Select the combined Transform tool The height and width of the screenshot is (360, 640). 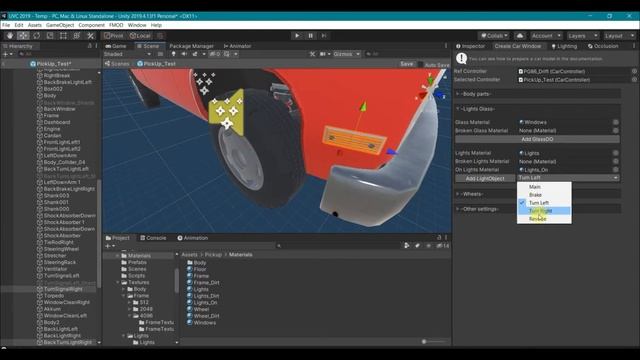[x=77, y=36]
